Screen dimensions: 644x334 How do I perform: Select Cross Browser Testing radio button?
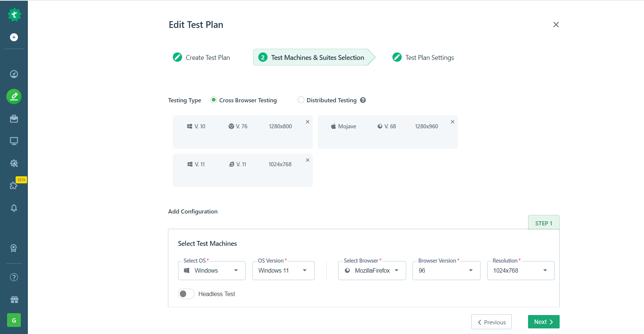pos(214,100)
